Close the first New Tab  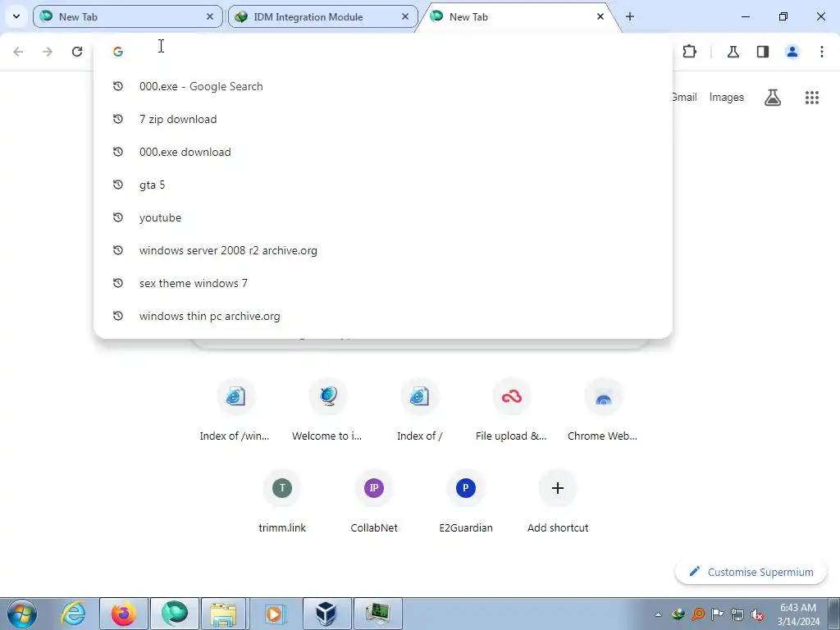(210, 16)
